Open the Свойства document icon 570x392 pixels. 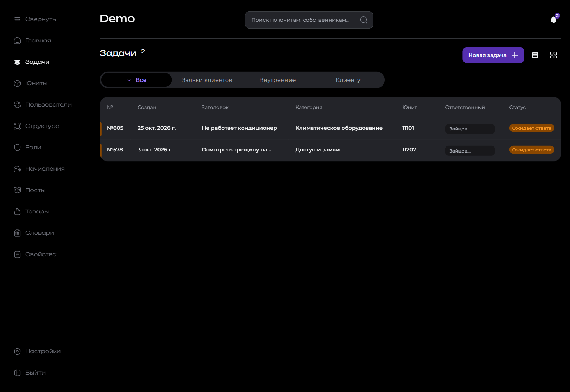(17, 254)
